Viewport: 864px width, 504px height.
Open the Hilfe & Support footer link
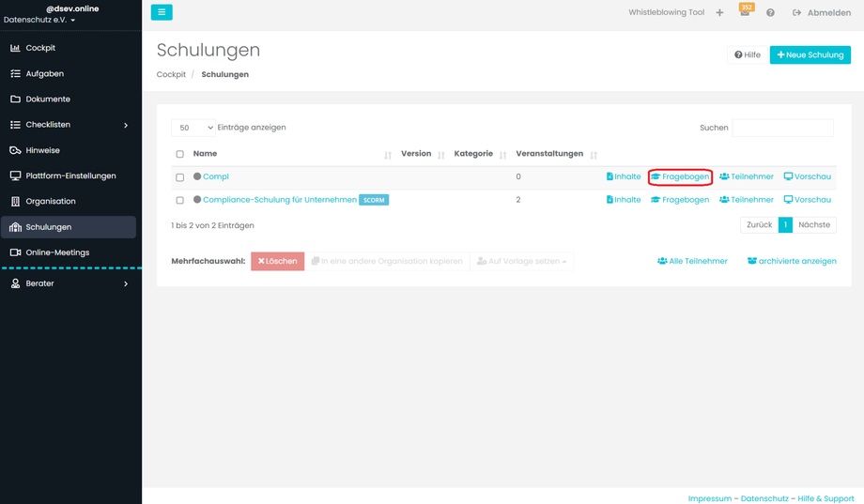(x=825, y=498)
